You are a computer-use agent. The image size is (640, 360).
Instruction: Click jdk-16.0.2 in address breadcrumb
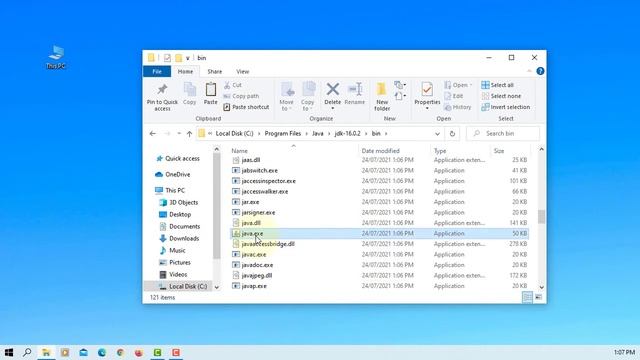pos(347,133)
